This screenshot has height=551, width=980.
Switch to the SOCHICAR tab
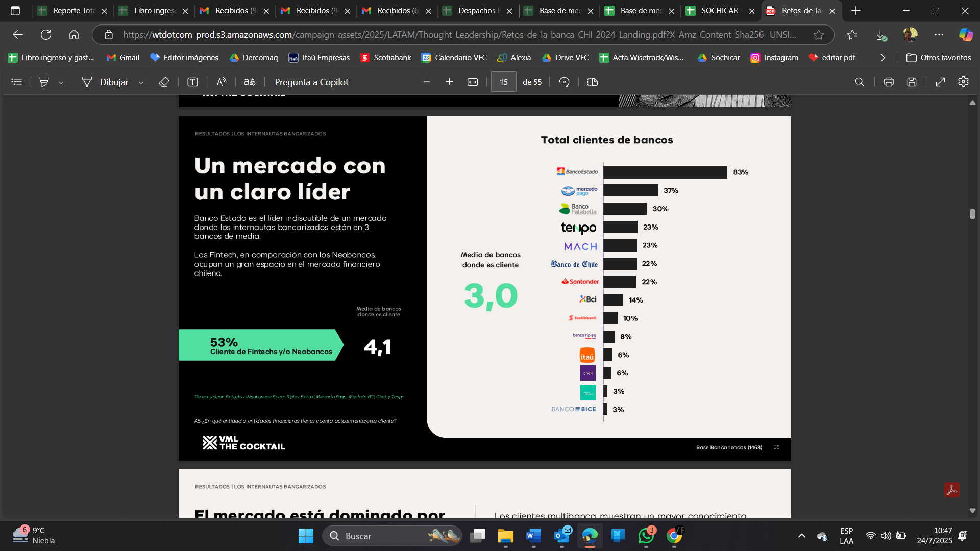720,11
